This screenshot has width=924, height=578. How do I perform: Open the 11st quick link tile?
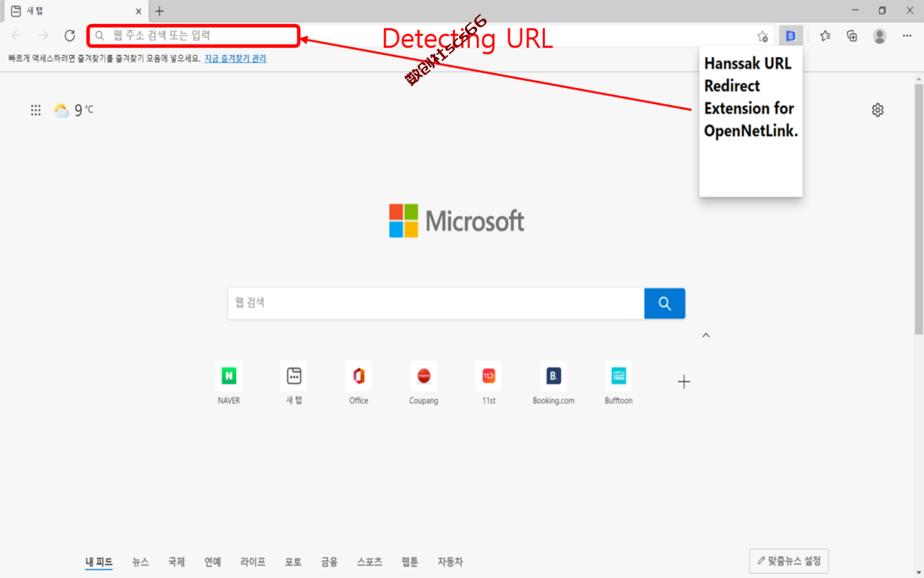(x=489, y=383)
